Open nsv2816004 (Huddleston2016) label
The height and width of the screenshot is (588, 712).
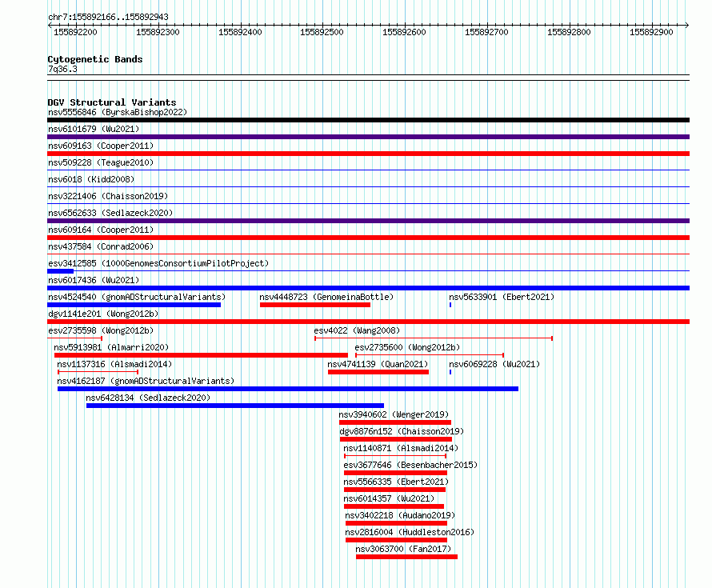point(410,532)
